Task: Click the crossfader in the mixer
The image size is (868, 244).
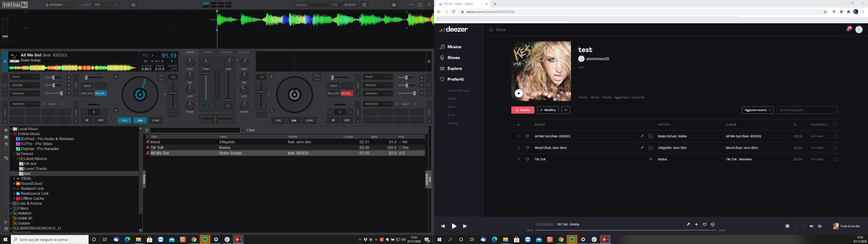Action: coord(215,119)
